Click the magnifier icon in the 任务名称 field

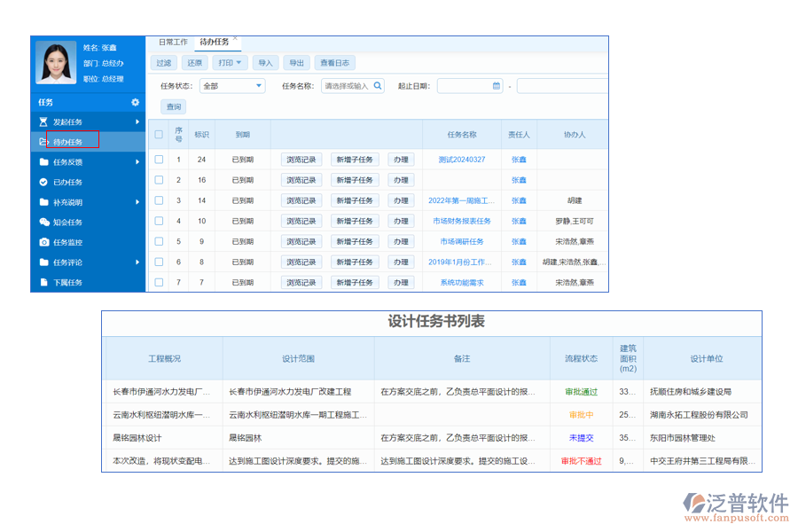point(378,86)
